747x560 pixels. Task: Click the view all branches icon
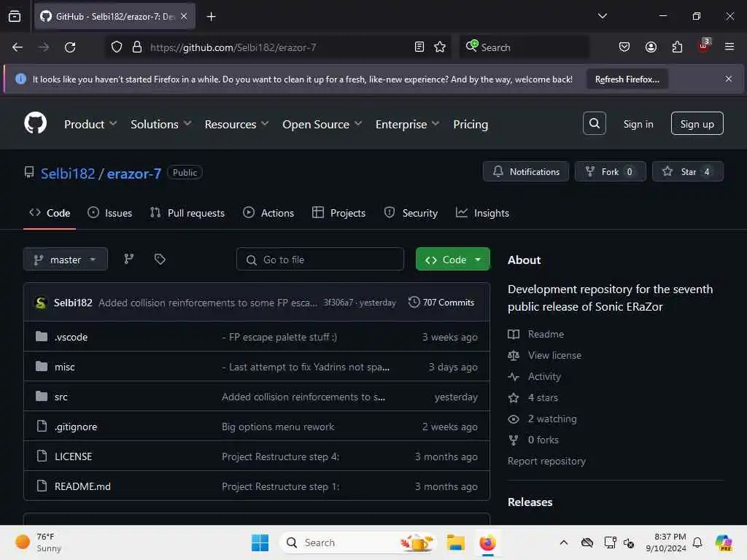128,259
